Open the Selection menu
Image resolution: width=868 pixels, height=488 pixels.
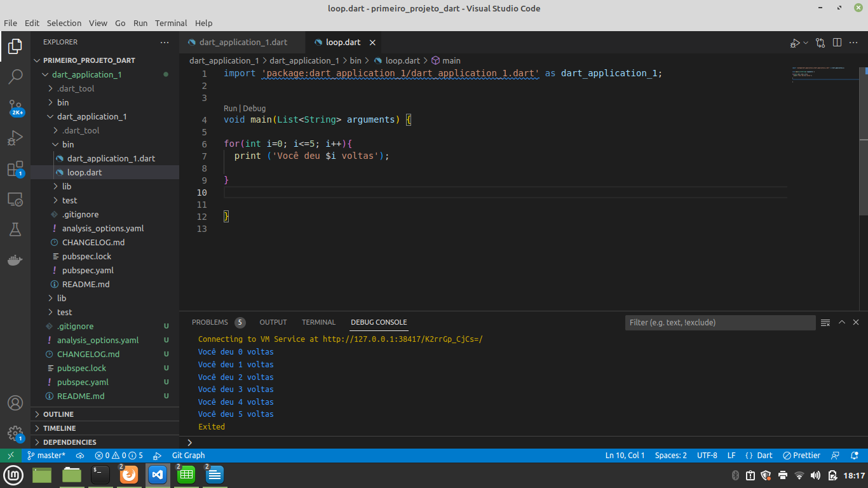click(64, 23)
